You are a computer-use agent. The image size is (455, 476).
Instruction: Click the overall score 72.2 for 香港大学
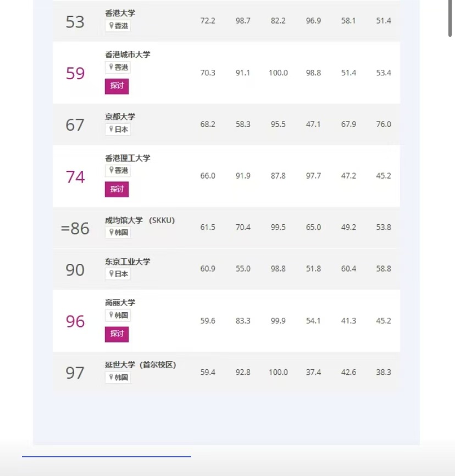(208, 21)
